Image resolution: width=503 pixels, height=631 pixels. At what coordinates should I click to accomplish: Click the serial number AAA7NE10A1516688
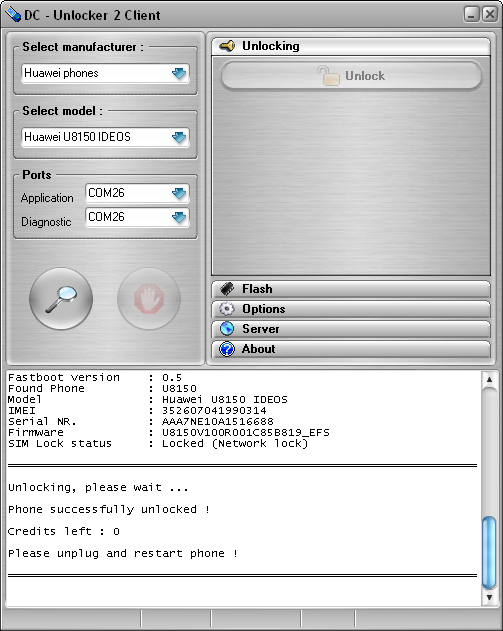click(217, 421)
